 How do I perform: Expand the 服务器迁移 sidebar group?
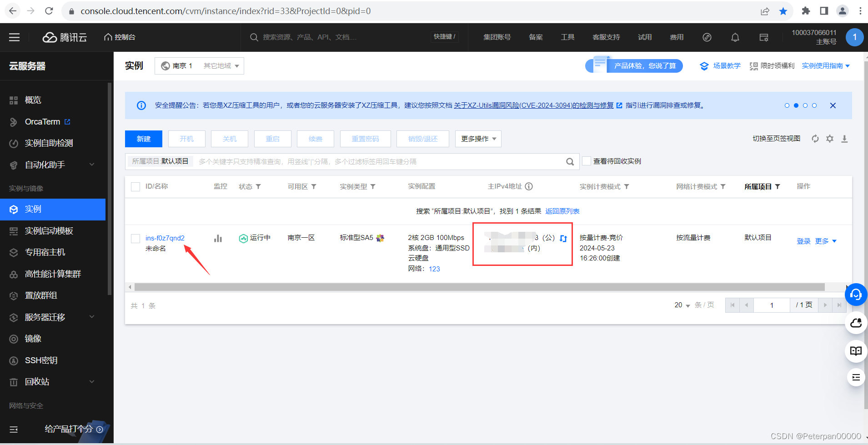[53, 317]
